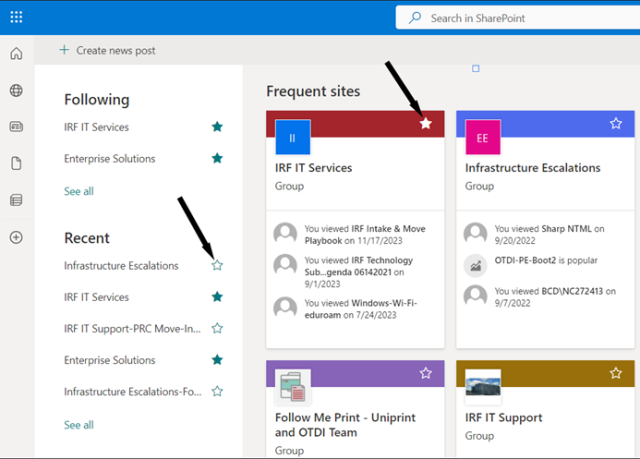Open IRF Technology Sub...genda 06142021 activity
Image resolution: width=640 pixels, height=459 pixels.
coord(359,272)
